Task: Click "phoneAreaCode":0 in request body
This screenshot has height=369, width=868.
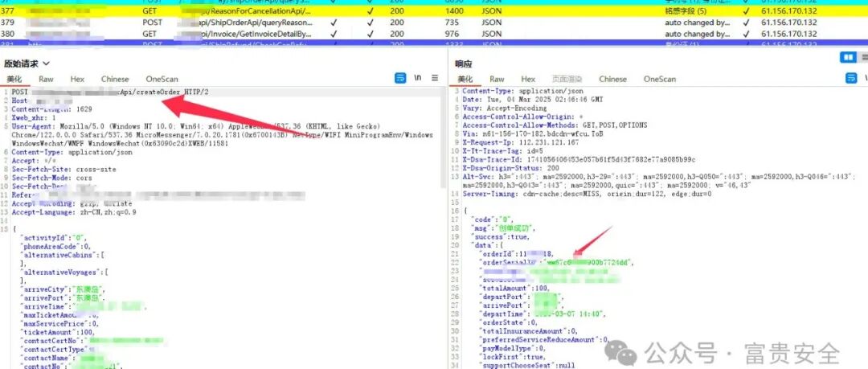Action: coord(55,246)
